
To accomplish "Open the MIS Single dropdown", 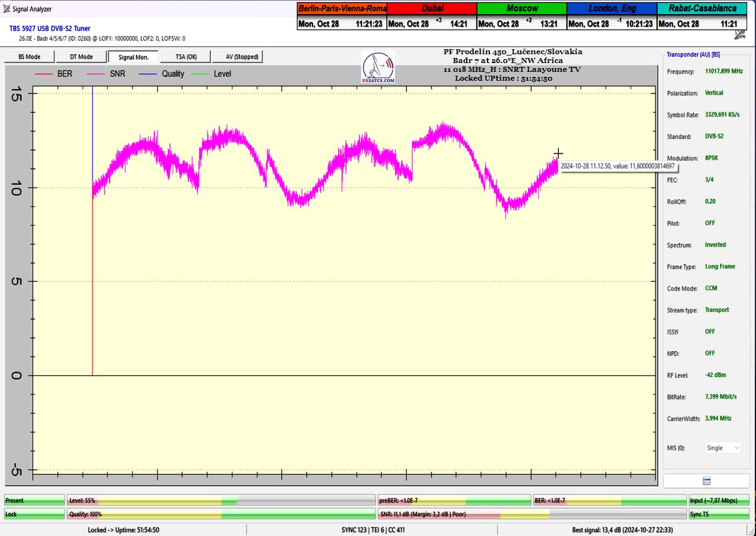I will point(723,448).
